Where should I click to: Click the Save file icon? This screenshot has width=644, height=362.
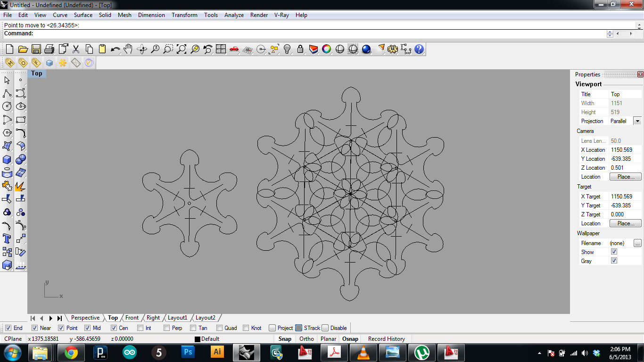[x=36, y=49]
